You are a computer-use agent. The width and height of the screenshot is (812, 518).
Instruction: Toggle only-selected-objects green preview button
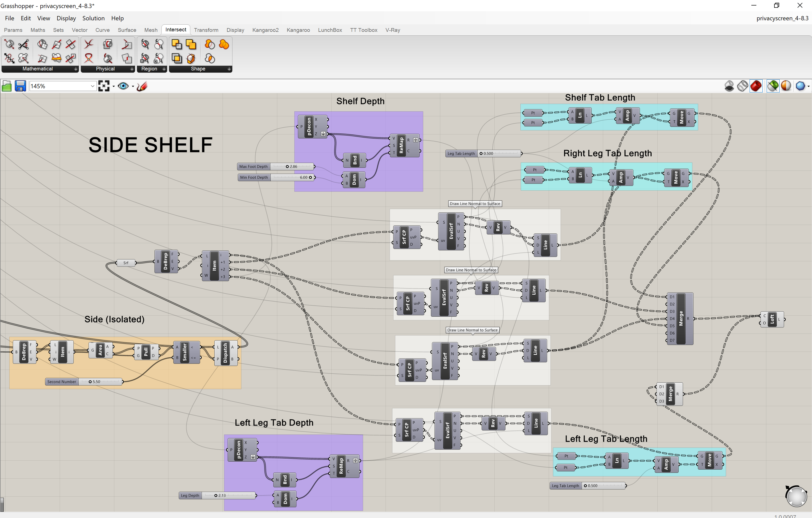click(x=773, y=86)
